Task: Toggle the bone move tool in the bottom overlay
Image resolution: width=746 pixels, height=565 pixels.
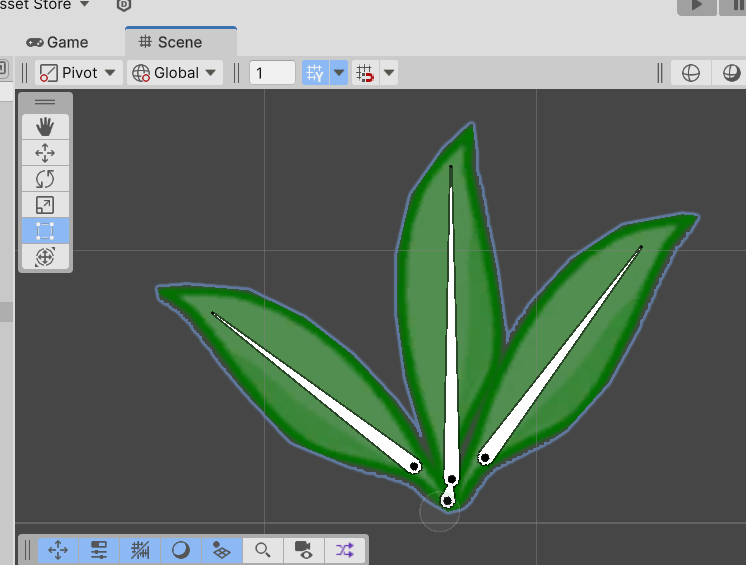Action: pos(58,550)
